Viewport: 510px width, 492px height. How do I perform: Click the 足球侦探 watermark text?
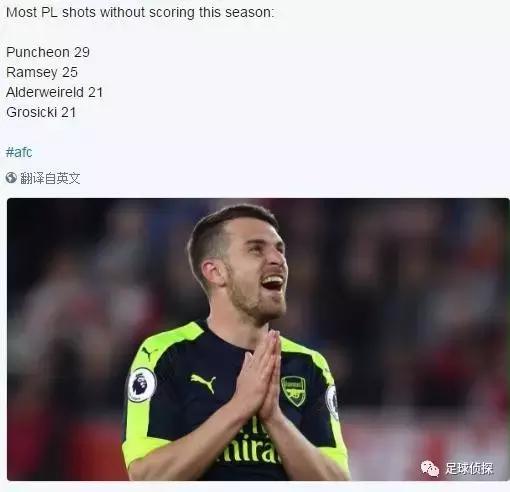coord(469,468)
